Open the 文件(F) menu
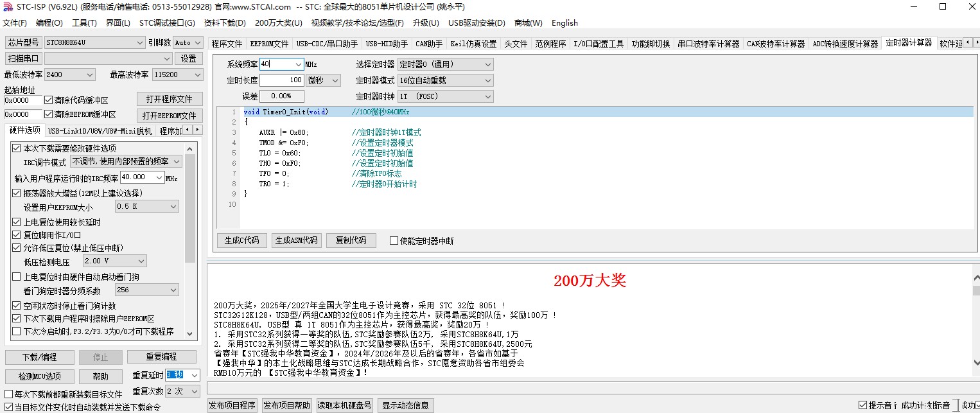Image resolution: width=980 pixels, height=413 pixels. [x=14, y=23]
